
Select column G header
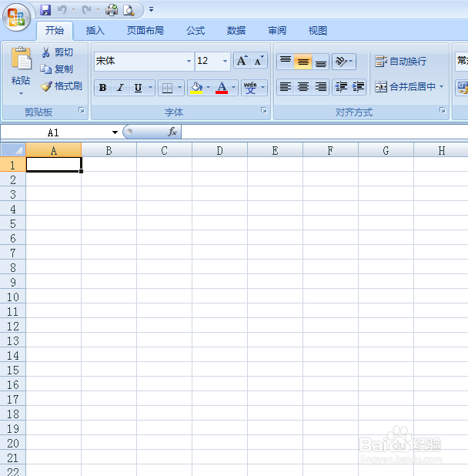[386, 150]
